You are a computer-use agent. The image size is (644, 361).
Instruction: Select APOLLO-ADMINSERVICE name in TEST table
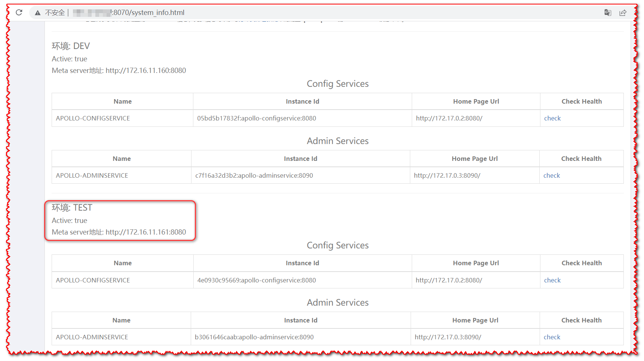[x=92, y=337]
